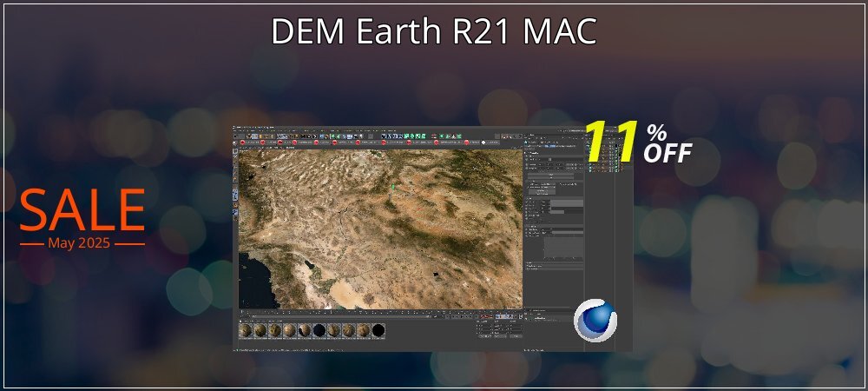Select the solid black material thumbnail
Screen dimensions: 868x391
pos(378,331)
